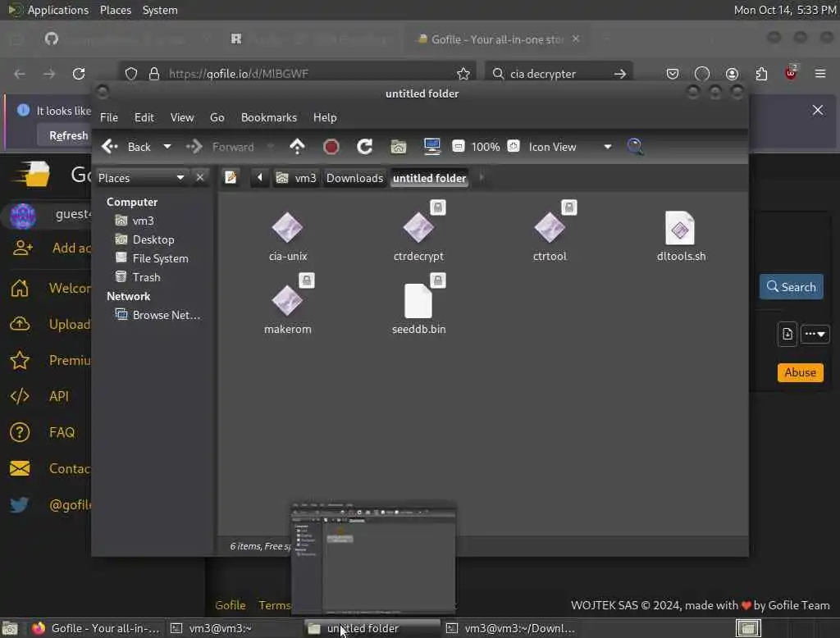840x638 pixels.
Task: Submit the search with arrow button
Action: tap(620, 74)
